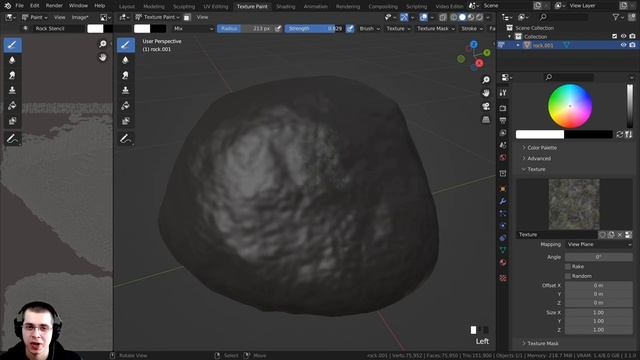Open Active Tool properties tab
The width and height of the screenshot is (640, 360).
[503, 93]
